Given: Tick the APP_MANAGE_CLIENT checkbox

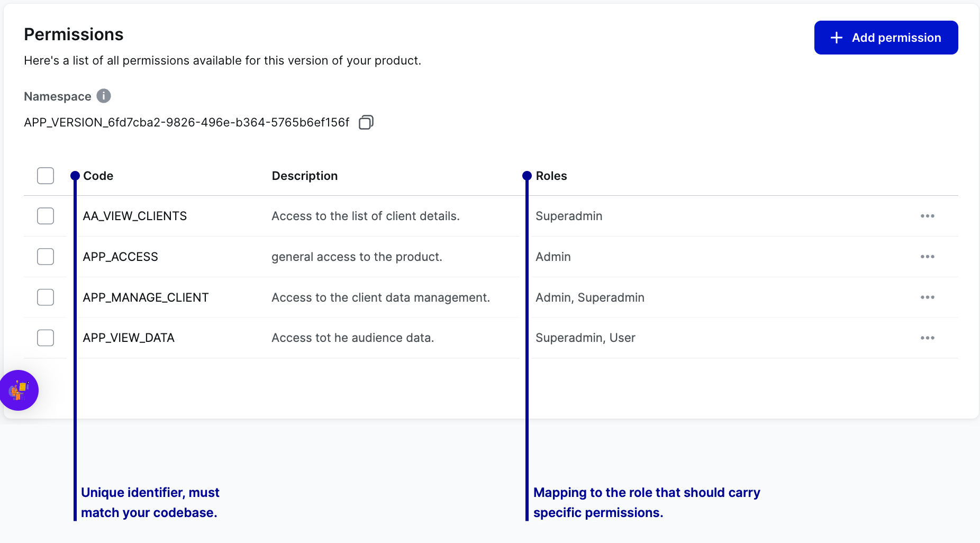Looking at the screenshot, I should (x=46, y=297).
